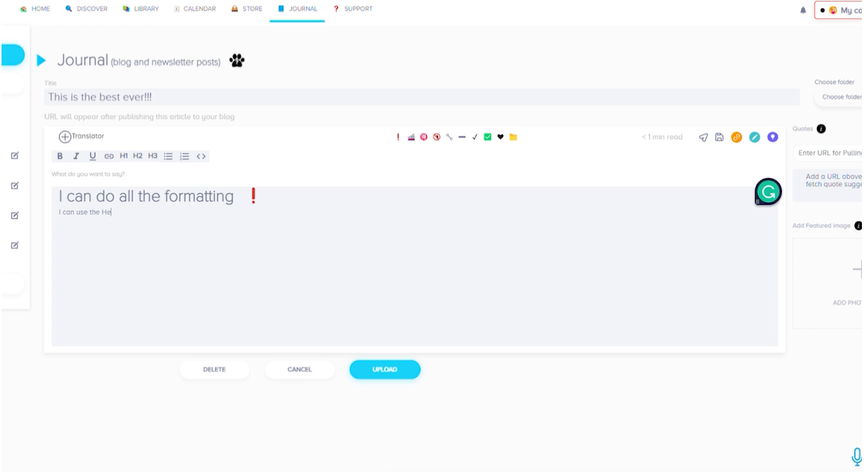Open the teal pencil edit icon
This screenshot has height=472, width=868.
[754, 136]
